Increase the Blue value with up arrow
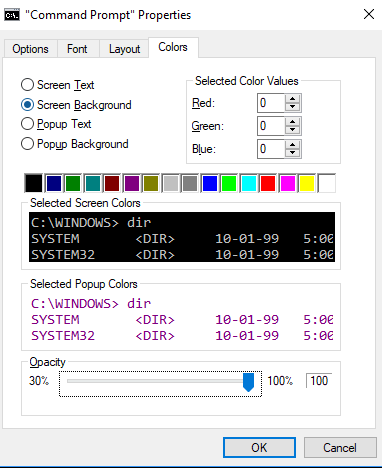 pos(293,145)
